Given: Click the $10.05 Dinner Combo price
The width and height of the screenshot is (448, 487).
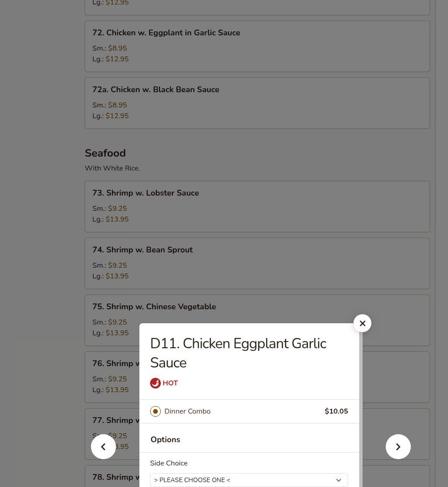Looking at the screenshot, I should [x=336, y=411].
